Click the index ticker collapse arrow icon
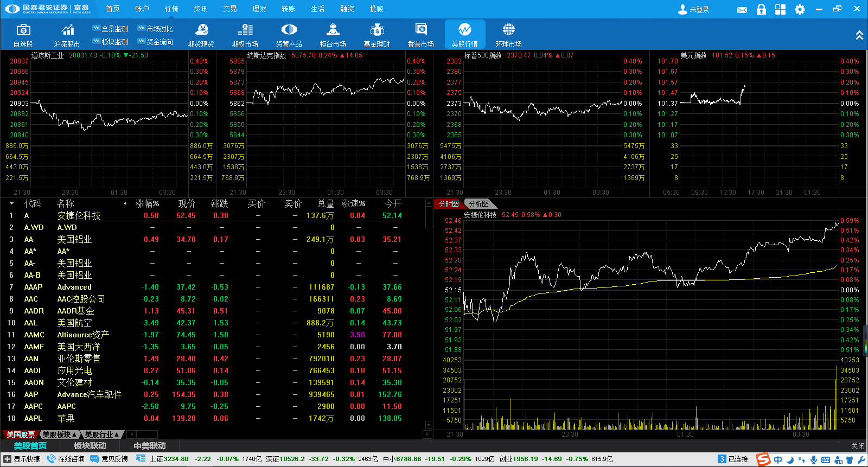Image resolution: width=868 pixels, height=467 pixels. (141, 459)
